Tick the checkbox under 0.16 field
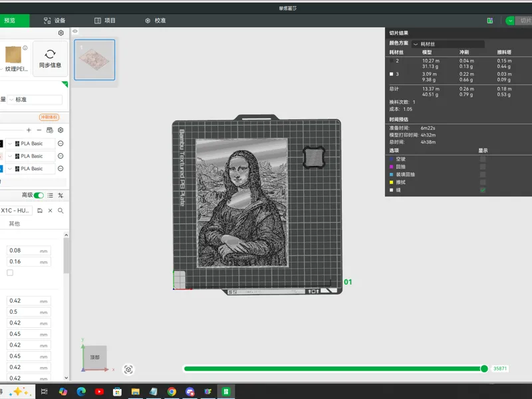This screenshot has width=532, height=399. 10,273
